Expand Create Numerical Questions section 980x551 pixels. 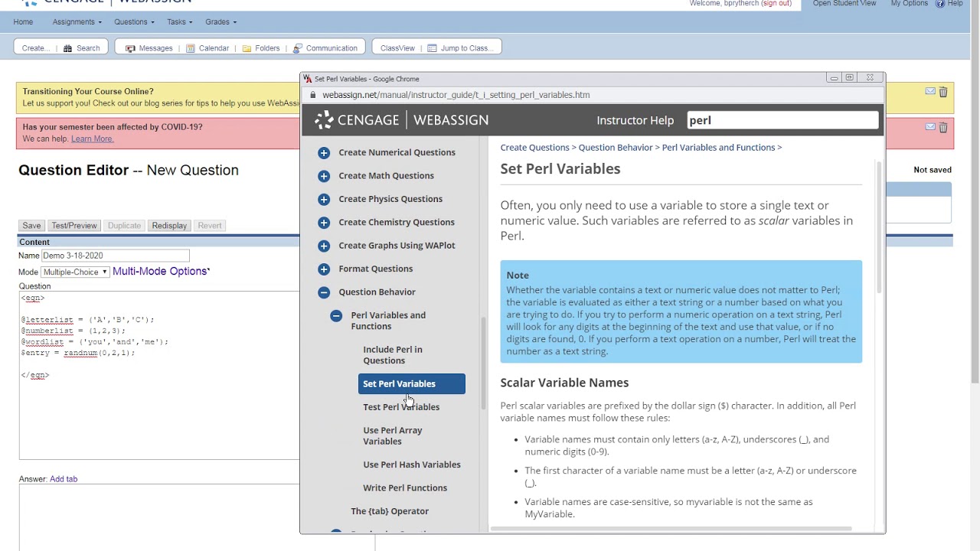[324, 152]
